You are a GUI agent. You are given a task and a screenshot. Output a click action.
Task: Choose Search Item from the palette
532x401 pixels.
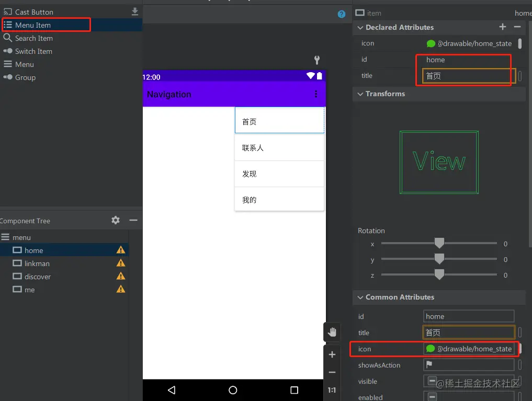[33, 38]
